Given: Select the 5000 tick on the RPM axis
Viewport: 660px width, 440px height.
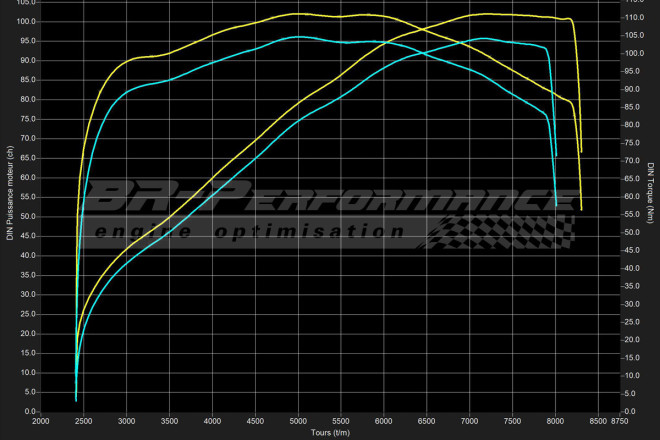Looking at the screenshot, I should point(298,421).
